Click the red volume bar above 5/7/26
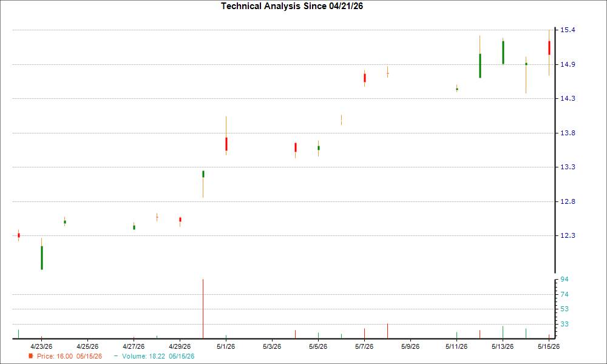 click(x=364, y=334)
